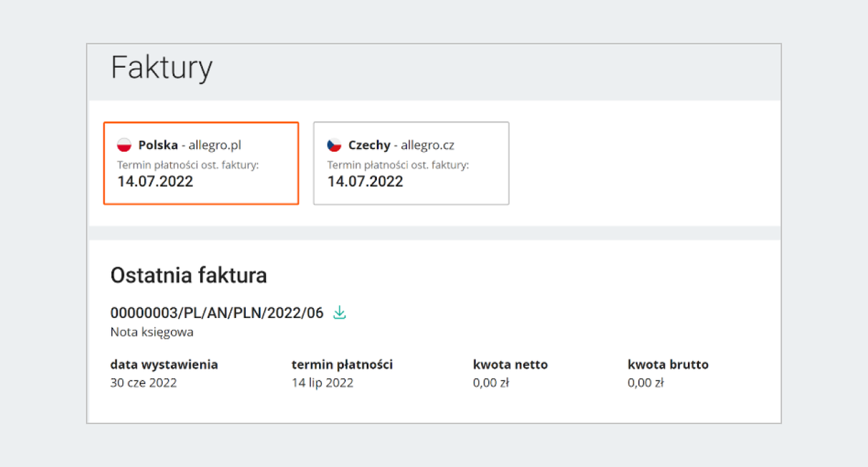Click the net amount 0,00 zł value
The width and height of the screenshot is (868, 467).
491,383
